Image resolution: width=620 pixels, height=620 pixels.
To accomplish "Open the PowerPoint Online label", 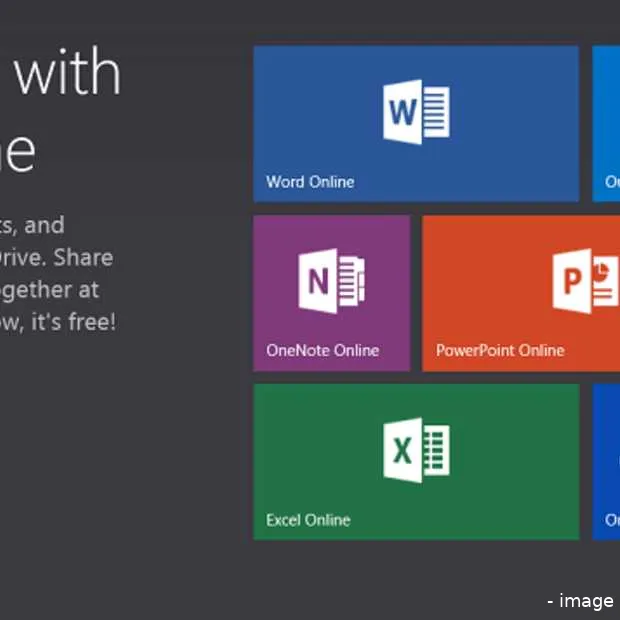I will [x=500, y=350].
